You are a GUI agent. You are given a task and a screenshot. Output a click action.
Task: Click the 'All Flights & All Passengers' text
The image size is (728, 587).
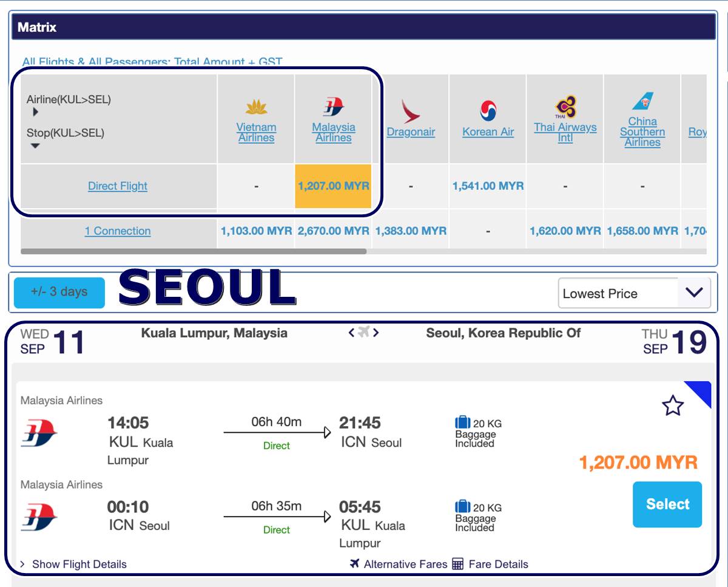[x=152, y=61]
